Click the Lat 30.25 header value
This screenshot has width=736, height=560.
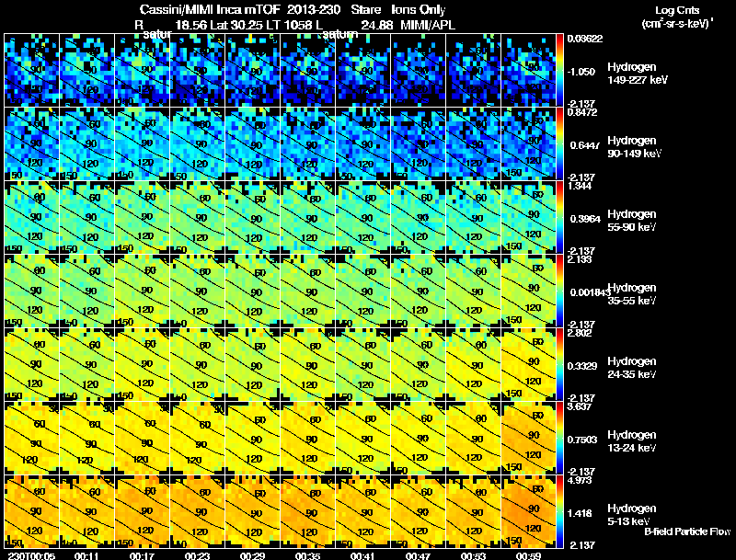tap(236, 26)
